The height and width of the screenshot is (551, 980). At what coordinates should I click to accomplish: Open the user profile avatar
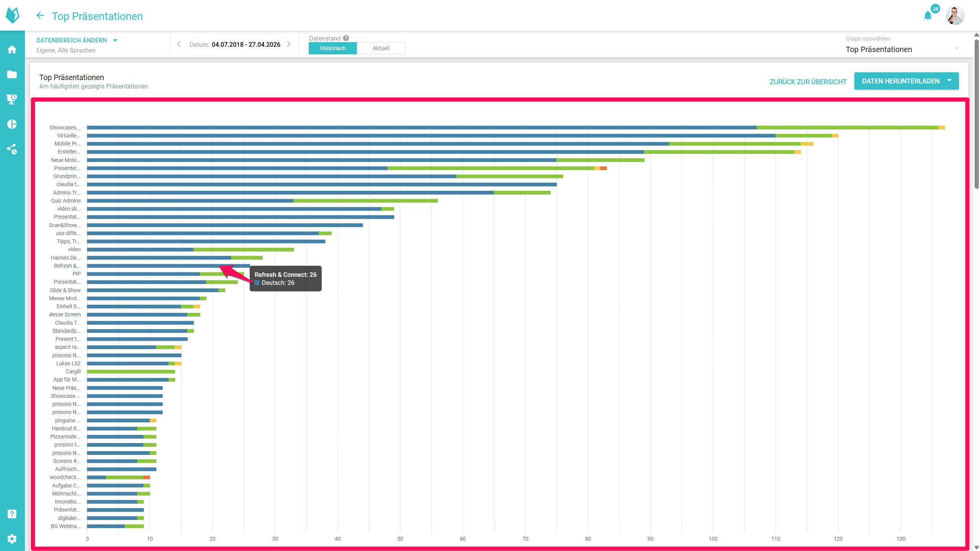[955, 16]
